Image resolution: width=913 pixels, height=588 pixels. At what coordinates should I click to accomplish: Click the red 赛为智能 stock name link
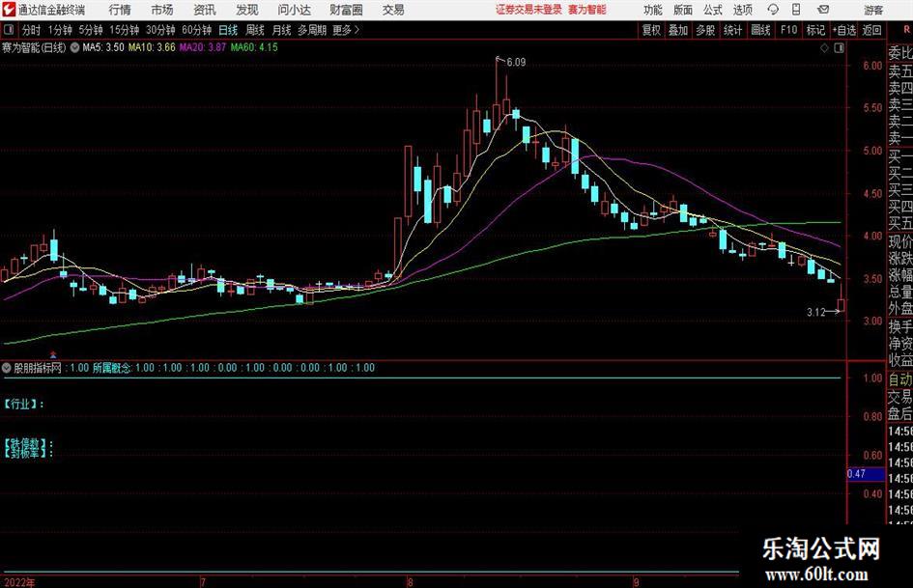pyautogui.click(x=587, y=10)
